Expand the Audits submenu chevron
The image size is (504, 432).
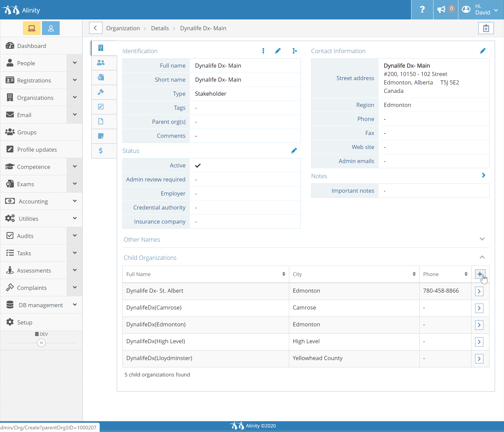click(x=75, y=235)
